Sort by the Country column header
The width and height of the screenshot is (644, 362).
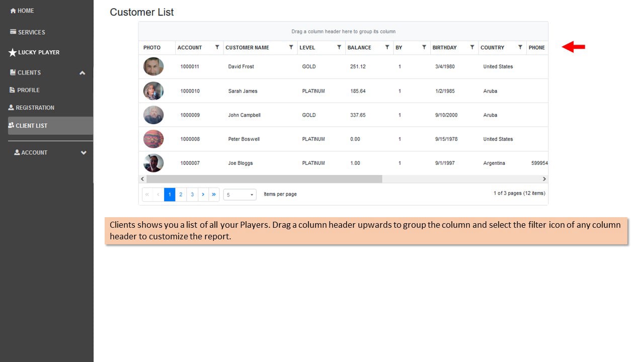pyautogui.click(x=492, y=48)
